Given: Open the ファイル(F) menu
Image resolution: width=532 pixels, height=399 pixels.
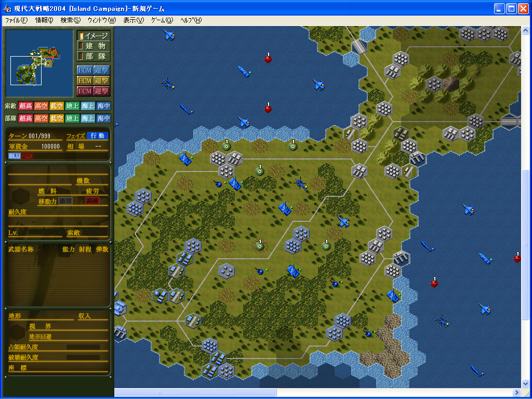Looking at the screenshot, I should tap(16, 20).
